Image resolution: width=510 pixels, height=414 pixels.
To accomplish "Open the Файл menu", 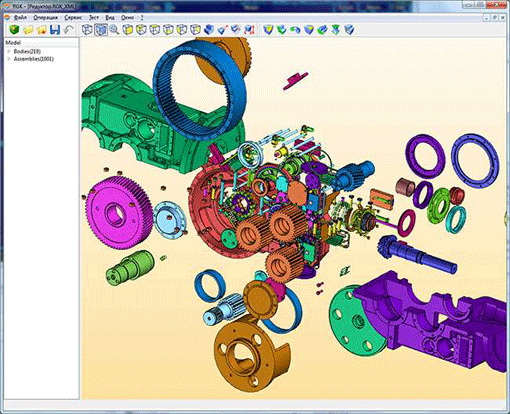I will [x=20, y=17].
